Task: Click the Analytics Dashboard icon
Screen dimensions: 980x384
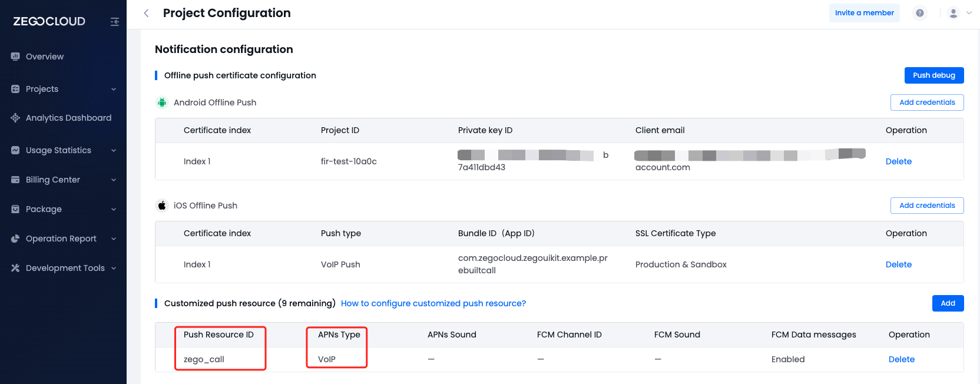Action: [15, 118]
